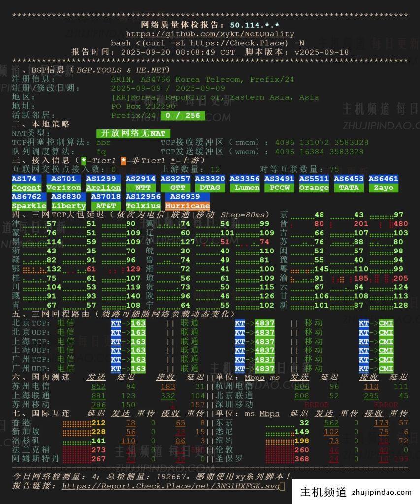Screen dimensions: 420x504
Task: Click the Verizon provider label
Action: point(64,188)
